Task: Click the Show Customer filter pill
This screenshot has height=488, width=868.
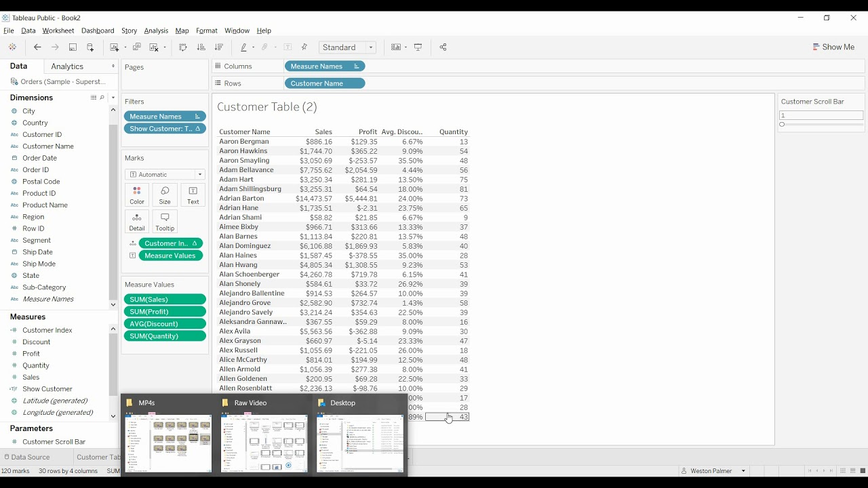Action: tap(165, 129)
